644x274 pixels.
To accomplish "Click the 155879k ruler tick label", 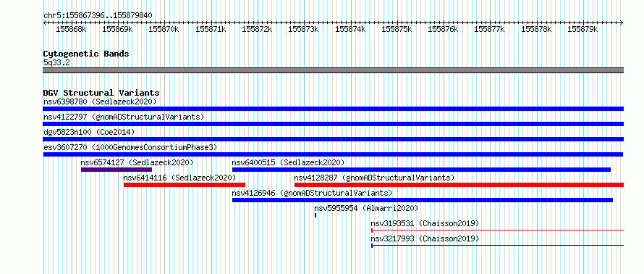I will (x=582, y=29).
